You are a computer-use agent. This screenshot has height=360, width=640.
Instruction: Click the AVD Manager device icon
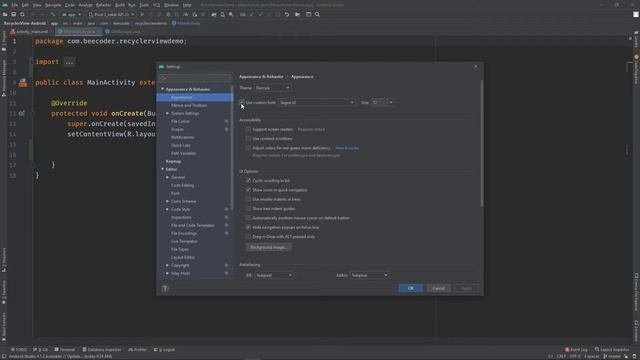(x=222, y=14)
